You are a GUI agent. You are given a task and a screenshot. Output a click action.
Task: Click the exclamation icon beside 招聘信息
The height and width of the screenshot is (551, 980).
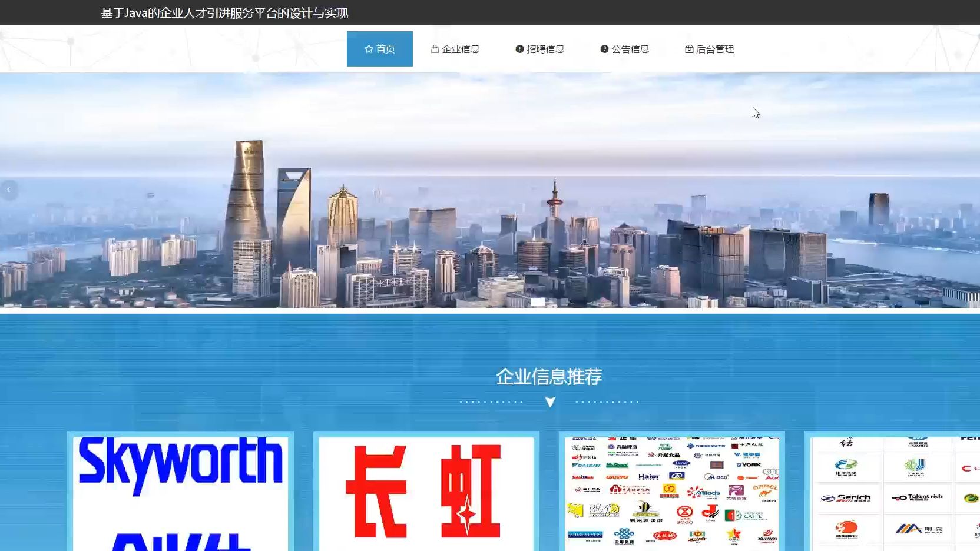click(519, 49)
